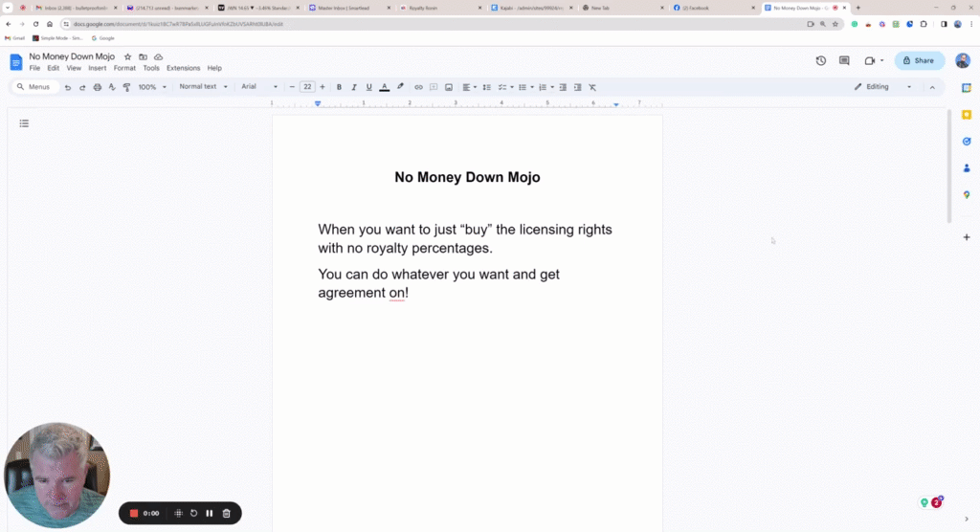The width and height of the screenshot is (980, 532).
Task: Collapse the menus with the up chevron
Action: click(932, 87)
